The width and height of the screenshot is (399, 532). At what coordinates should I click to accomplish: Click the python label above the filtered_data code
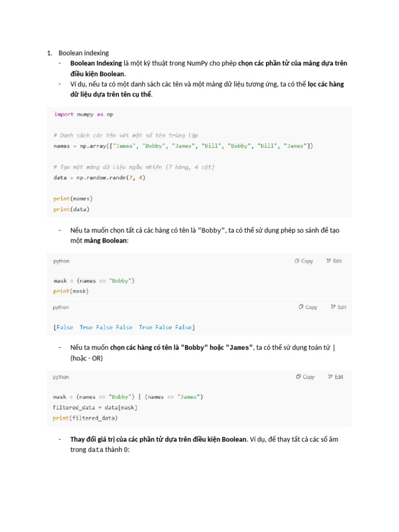coord(61,377)
